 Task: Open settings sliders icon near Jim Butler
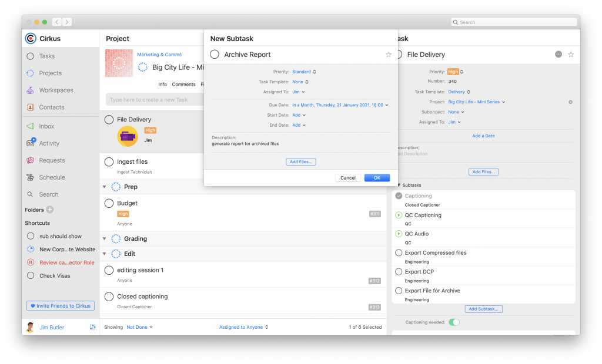93,327
